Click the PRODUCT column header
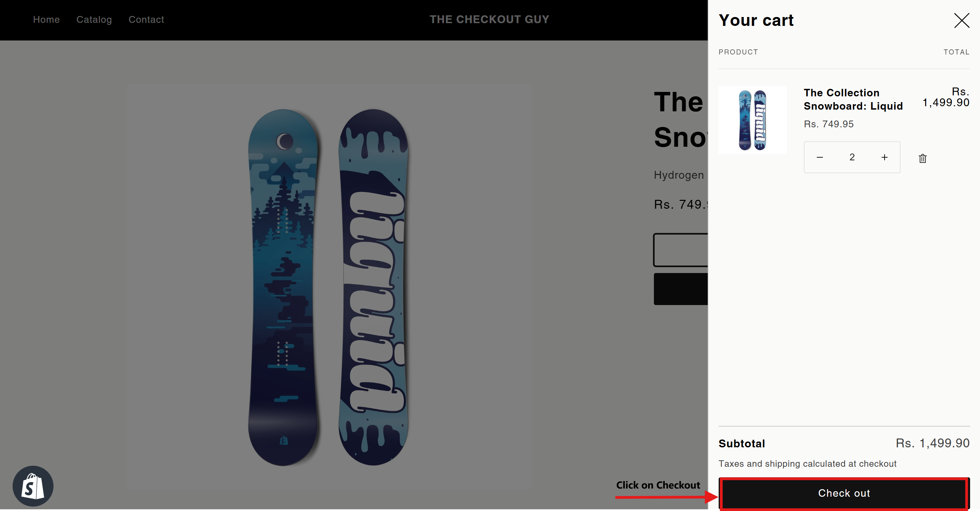 pyautogui.click(x=738, y=52)
